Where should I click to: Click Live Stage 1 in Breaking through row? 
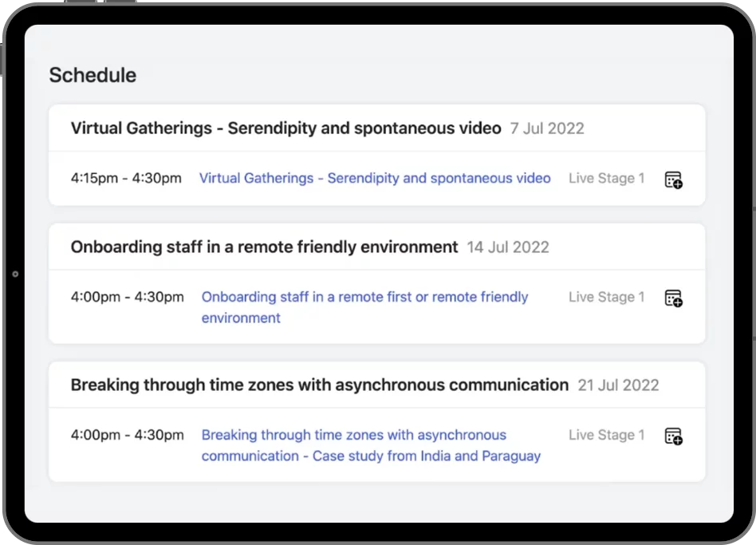pos(606,435)
